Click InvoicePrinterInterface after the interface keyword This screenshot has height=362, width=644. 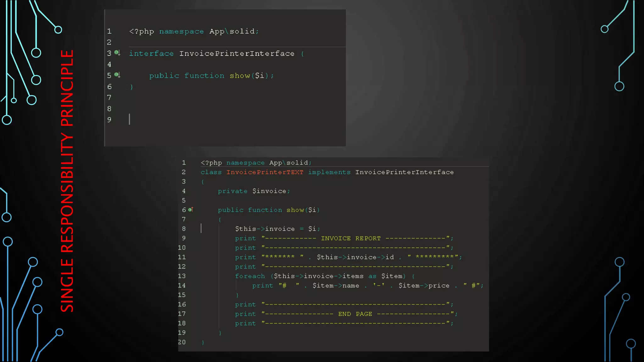point(237,54)
